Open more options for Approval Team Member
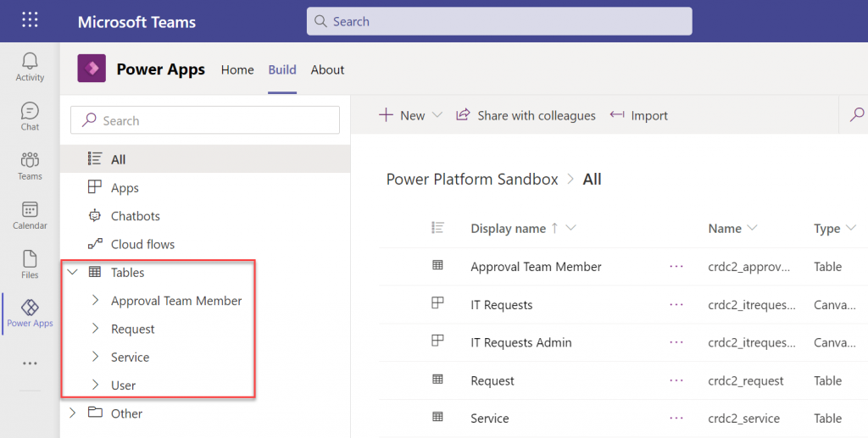868x438 pixels. 676,267
